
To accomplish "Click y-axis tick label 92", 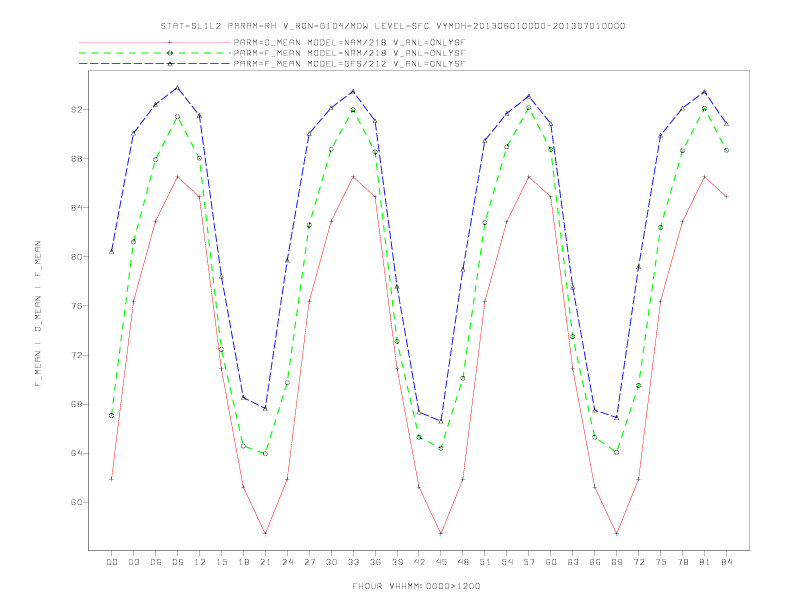I will (x=76, y=109).
